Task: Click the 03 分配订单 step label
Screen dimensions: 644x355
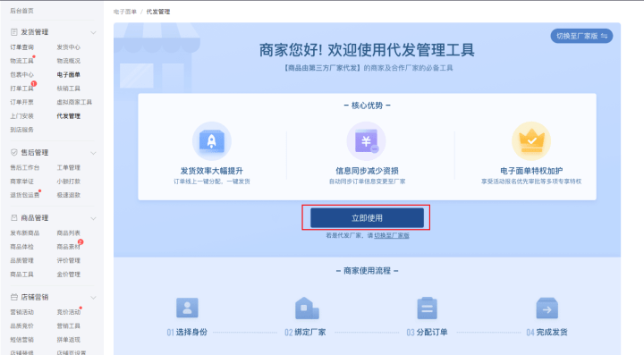Action: pyautogui.click(x=427, y=332)
